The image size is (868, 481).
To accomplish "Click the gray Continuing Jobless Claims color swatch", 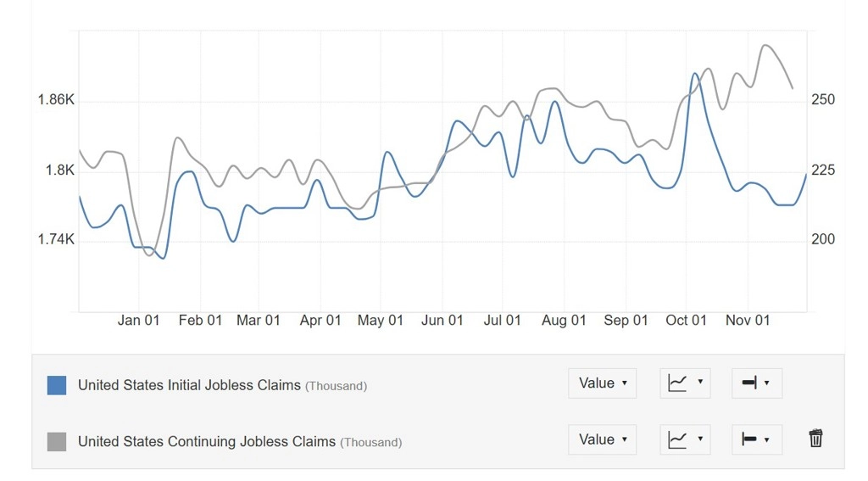I will pyautogui.click(x=57, y=441).
